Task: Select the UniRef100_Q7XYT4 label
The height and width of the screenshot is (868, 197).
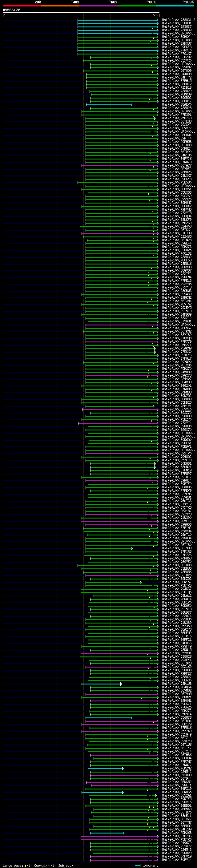Action: point(177,423)
